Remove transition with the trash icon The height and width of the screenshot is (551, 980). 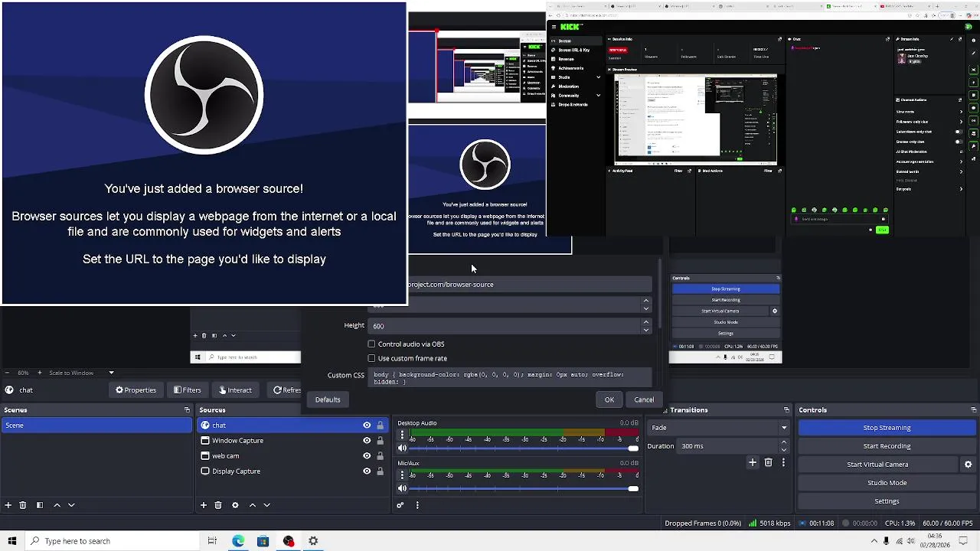pyautogui.click(x=769, y=462)
